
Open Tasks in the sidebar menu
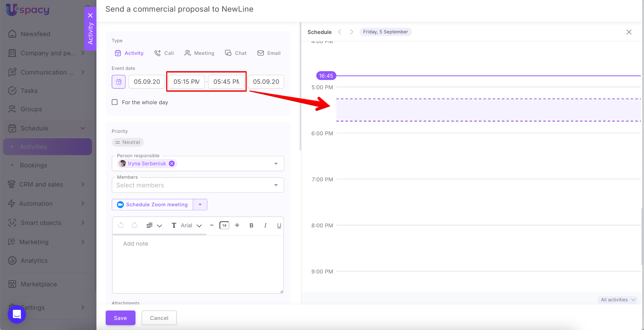(29, 91)
